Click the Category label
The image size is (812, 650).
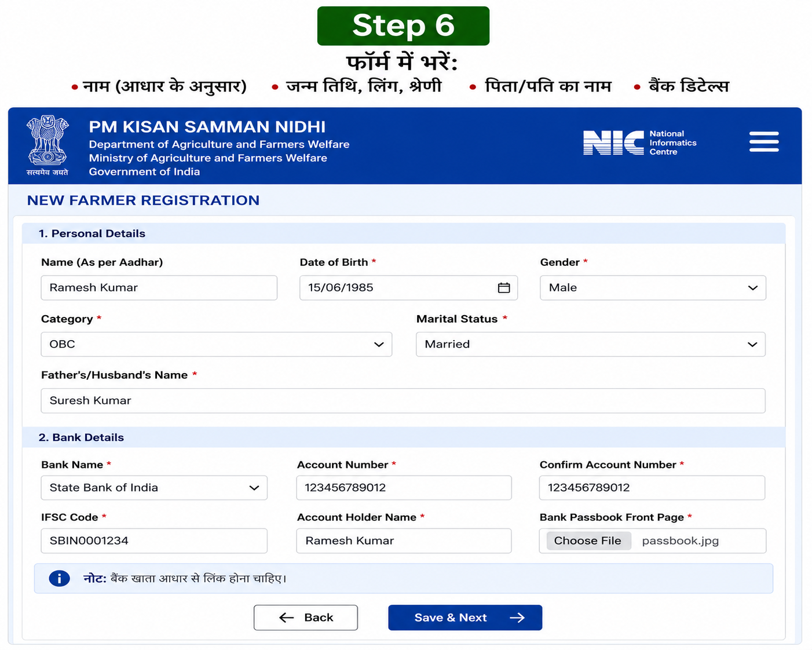tap(67, 319)
